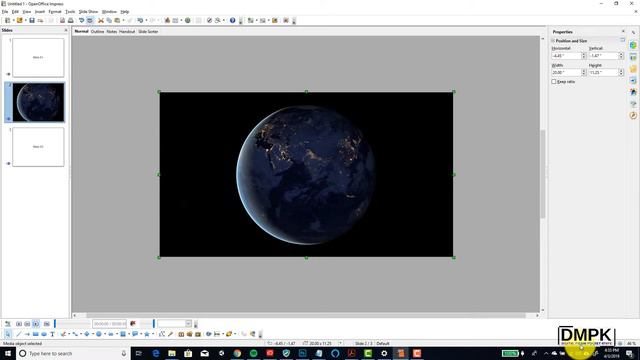Open the Windows Start menu

7,353
